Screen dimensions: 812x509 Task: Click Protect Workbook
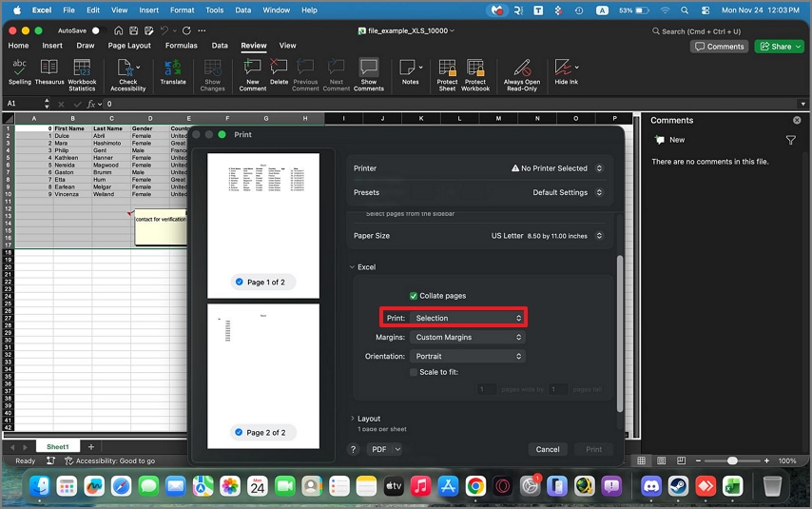click(x=475, y=74)
